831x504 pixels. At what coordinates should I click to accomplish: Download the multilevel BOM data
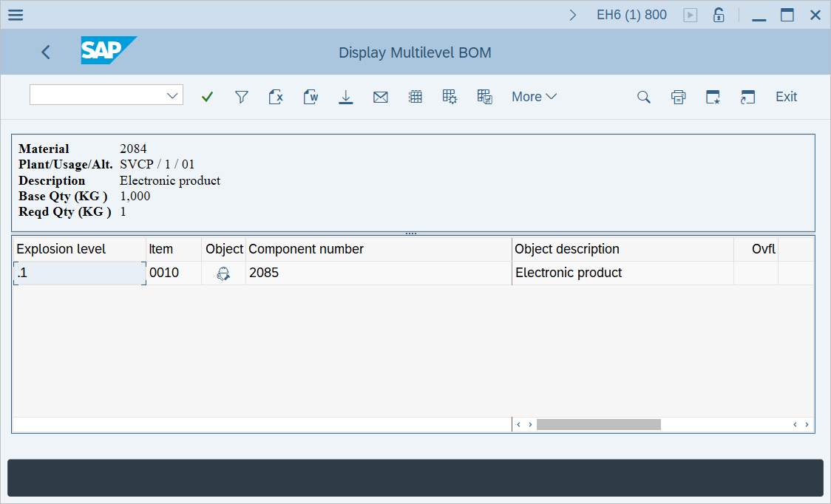[346, 96]
